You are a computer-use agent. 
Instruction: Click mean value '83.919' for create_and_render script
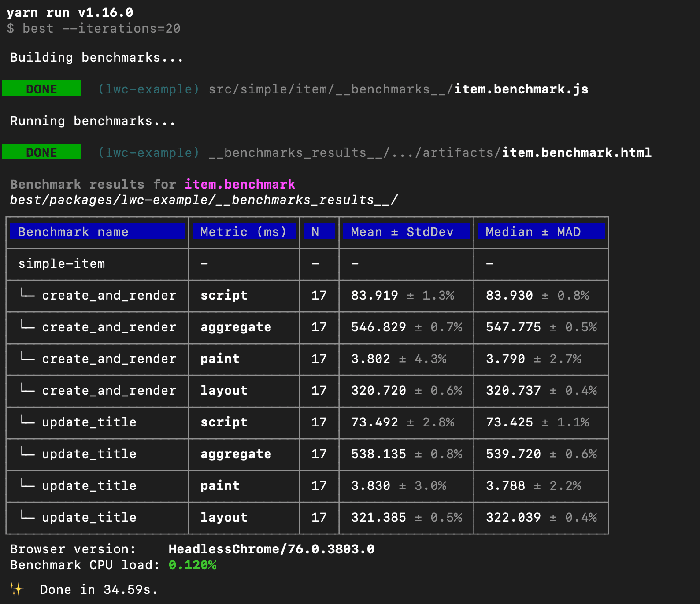click(375, 295)
